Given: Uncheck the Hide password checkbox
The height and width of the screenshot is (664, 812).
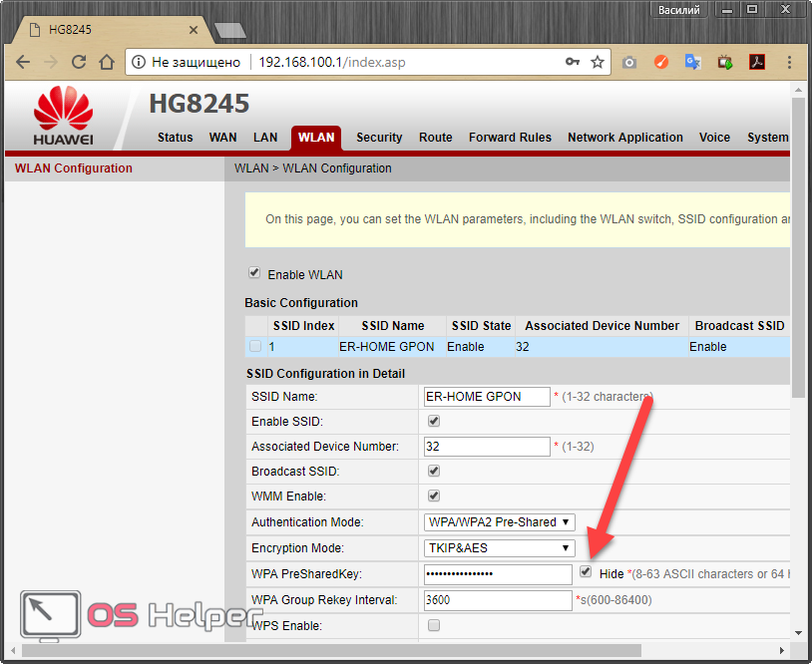Looking at the screenshot, I should coord(586,573).
